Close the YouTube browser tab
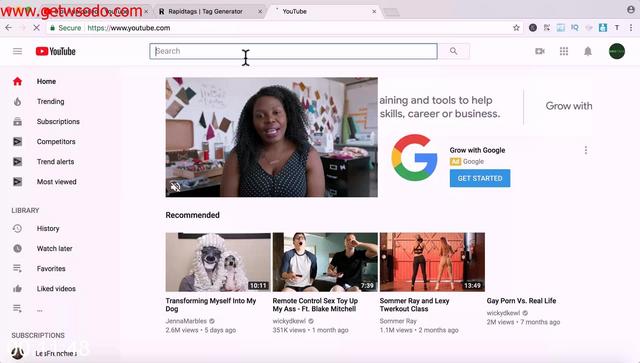 click(x=374, y=11)
